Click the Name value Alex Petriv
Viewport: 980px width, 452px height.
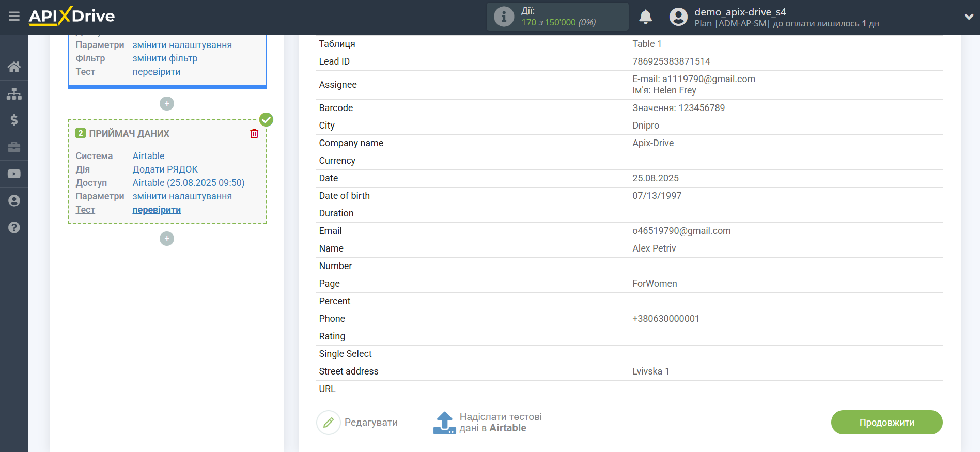654,248
